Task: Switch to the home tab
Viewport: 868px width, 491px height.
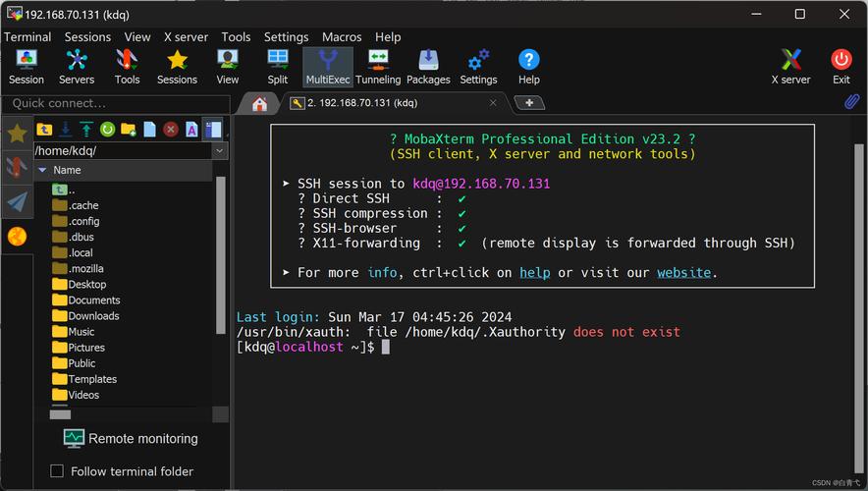Action: 260,103
